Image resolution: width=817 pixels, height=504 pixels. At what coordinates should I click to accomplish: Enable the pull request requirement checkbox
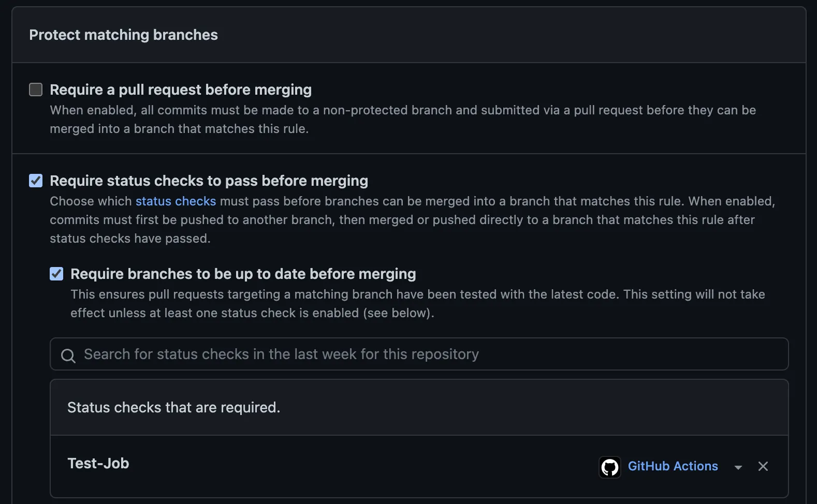pos(36,90)
